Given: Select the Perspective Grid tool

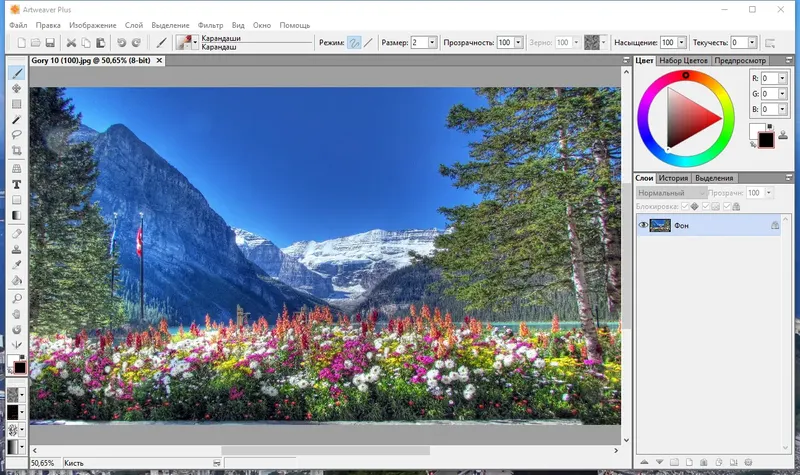Looking at the screenshot, I should pos(17,168).
